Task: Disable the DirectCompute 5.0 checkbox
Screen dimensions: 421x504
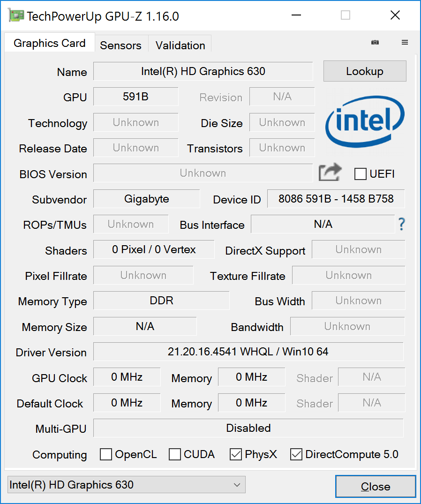Action: [x=296, y=454]
